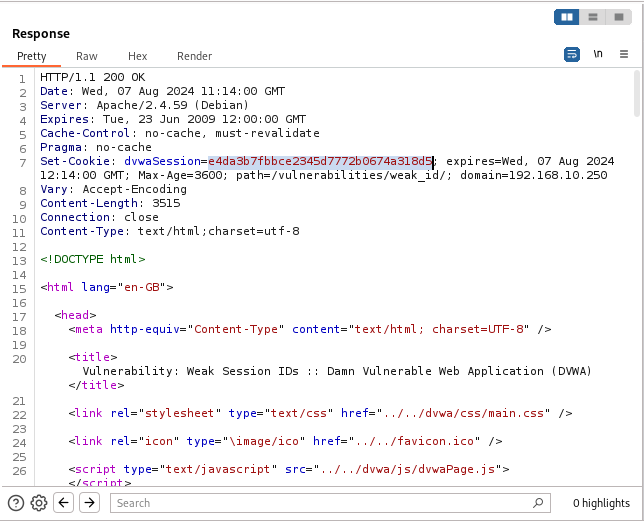Viewport: 644px width, 521px height.
Task: Click path=/vulnerabilities/weak_id/ cookie attribute
Action: point(343,175)
